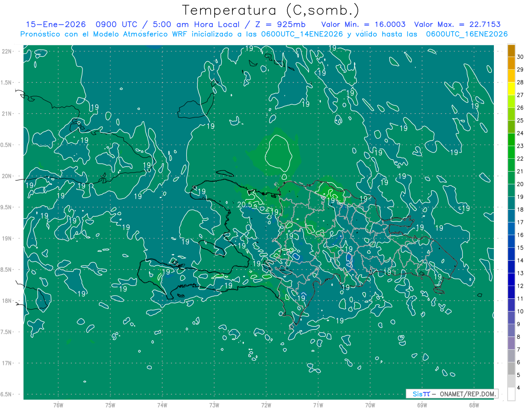The height and width of the screenshot is (411, 532).
Task: Click the yellow colorbar swatch between 27 and 28
Action: (x=511, y=88)
